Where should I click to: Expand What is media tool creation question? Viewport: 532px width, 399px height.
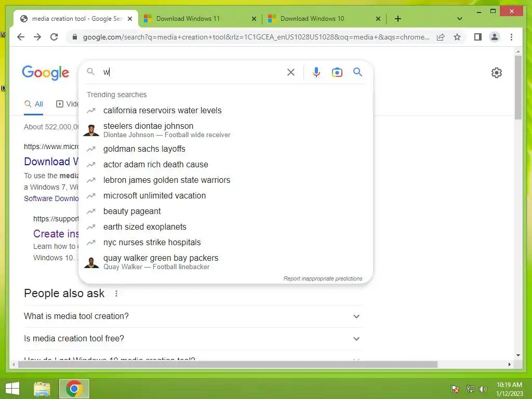pos(192,316)
